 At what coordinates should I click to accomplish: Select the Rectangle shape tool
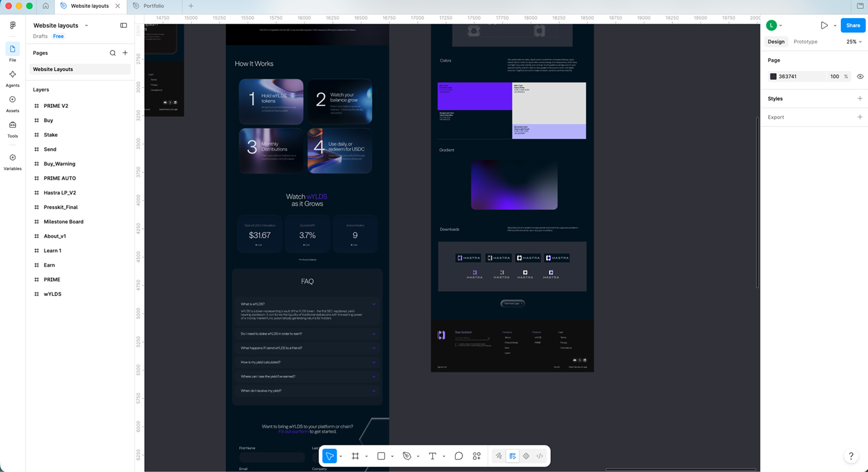coord(381,456)
